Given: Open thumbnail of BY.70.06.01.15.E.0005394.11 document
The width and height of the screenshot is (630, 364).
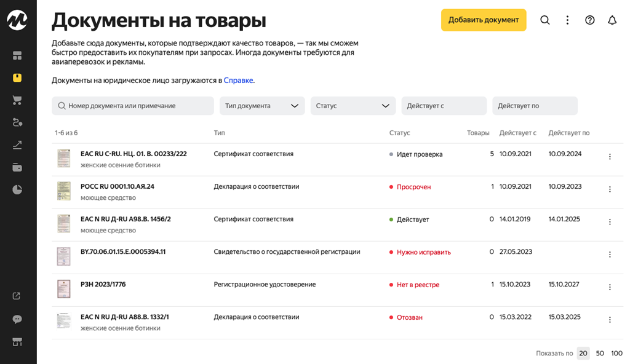Looking at the screenshot, I should pyautogui.click(x=63, y=256).
